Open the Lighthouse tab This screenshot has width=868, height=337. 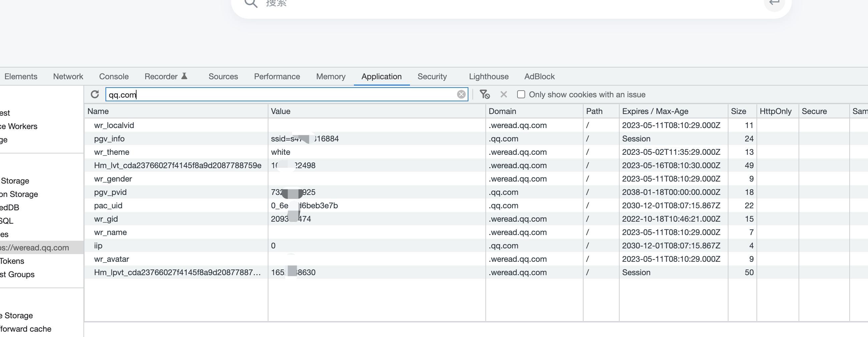(x=489, y=77)
